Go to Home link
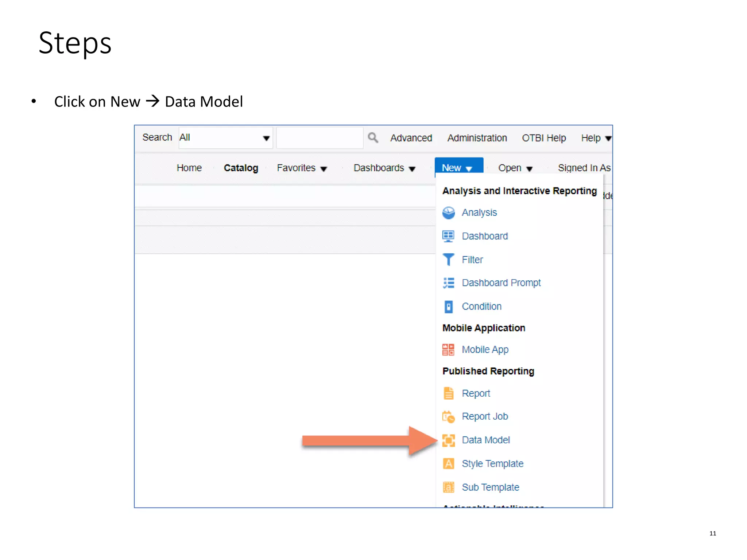Viewport: 747px width, 560px height. pyautogui.click(x=189, y=168)
